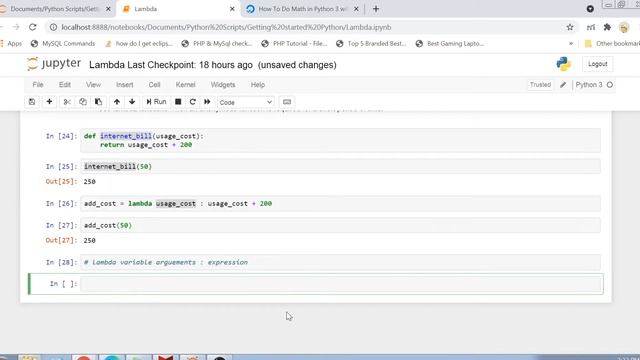Switch to the Lambda browser tab
The image size is (640, 360).
pyautogui.click(x=179, y=9)
